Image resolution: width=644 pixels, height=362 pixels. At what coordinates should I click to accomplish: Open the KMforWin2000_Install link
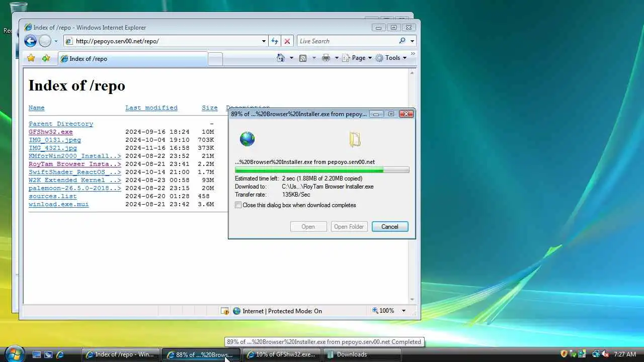(75, 156)
